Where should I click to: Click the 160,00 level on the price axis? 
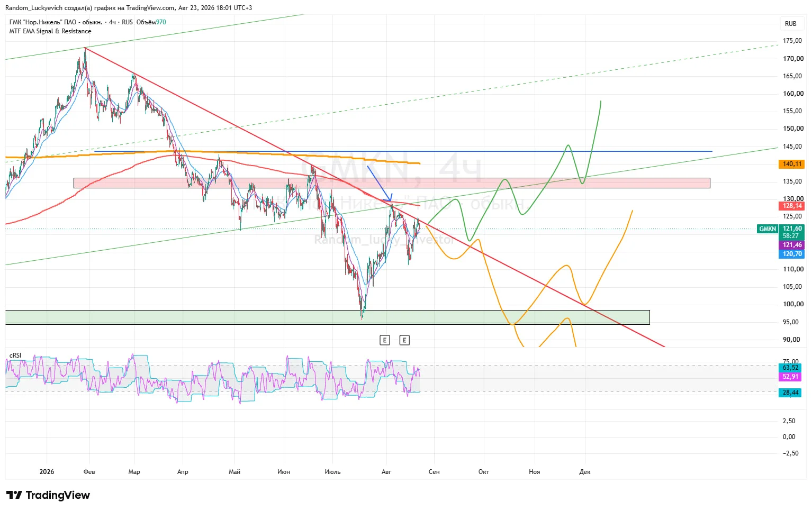793,94
